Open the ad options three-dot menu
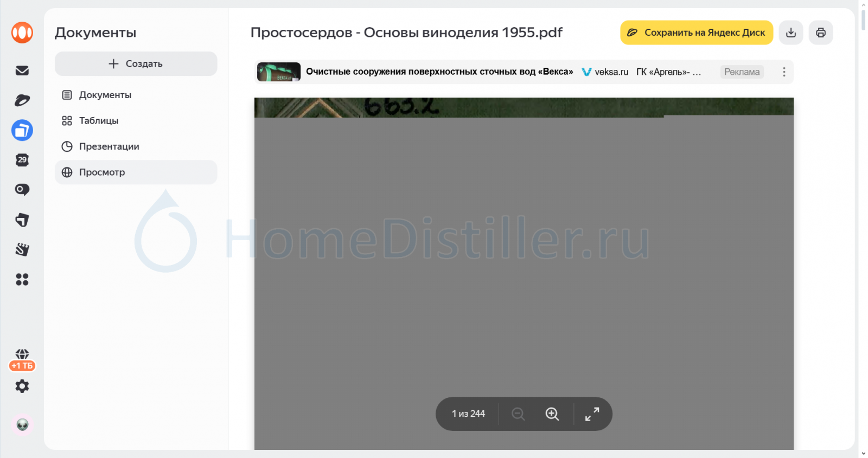This screenshot has height=458, width=868. coord(784,72)
